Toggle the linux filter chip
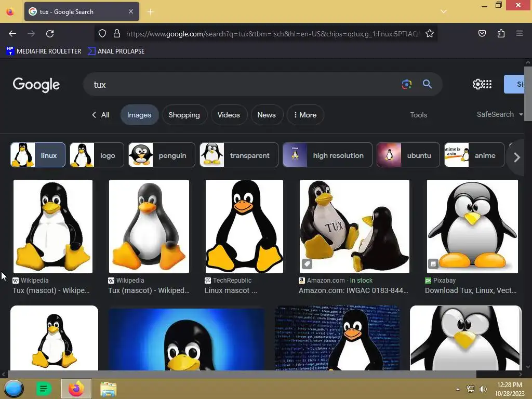Image resolution: width=532 pixels, height=399 pixels. [x=37, y=155]
